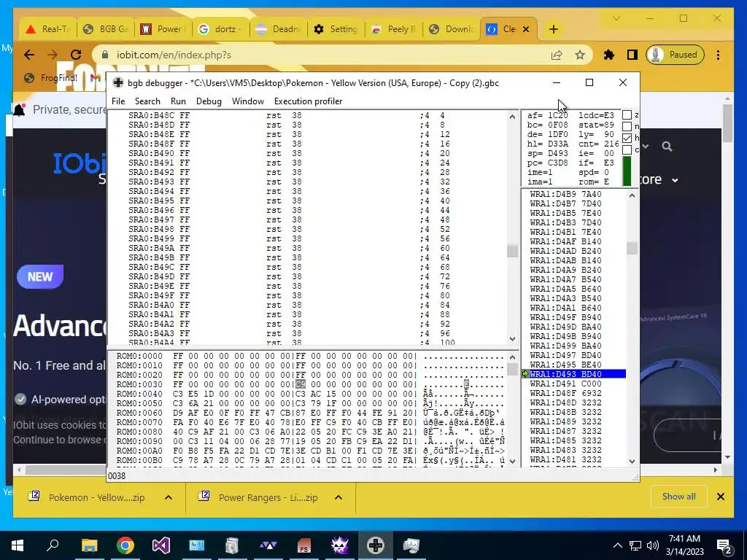Click the volume speaker tray icon
Image resolution: width=747 pixels, height=560 pixels.
pyautogui.click(x=653, y=545)
